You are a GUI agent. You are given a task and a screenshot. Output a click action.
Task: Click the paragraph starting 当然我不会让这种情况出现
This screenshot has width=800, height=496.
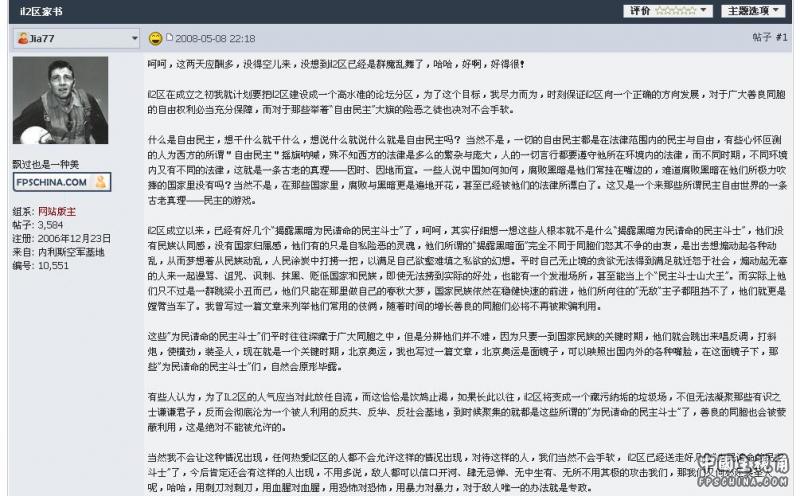(x=466, y=473)
